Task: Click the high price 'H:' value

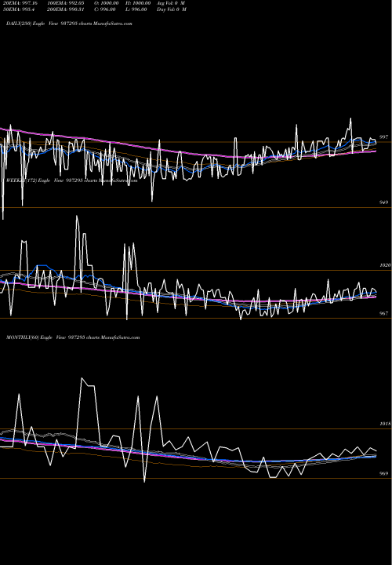Action: (138, 3)
